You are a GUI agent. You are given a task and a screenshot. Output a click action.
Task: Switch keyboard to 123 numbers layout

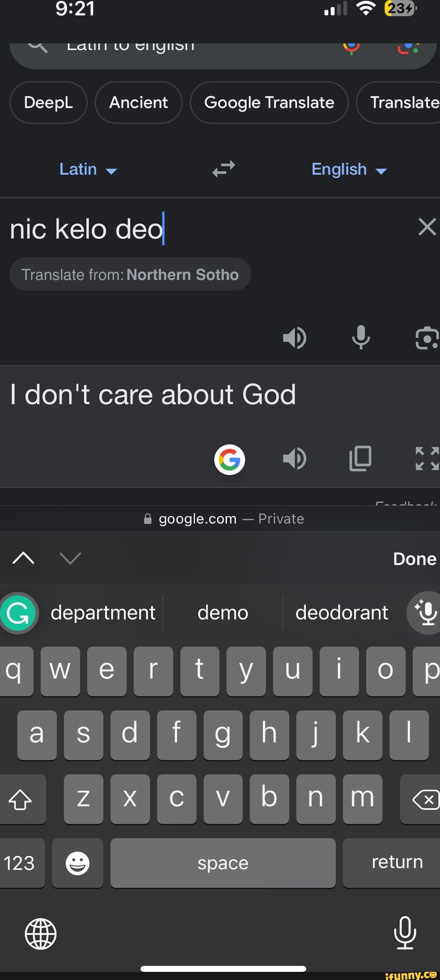[x=20, y=863]
